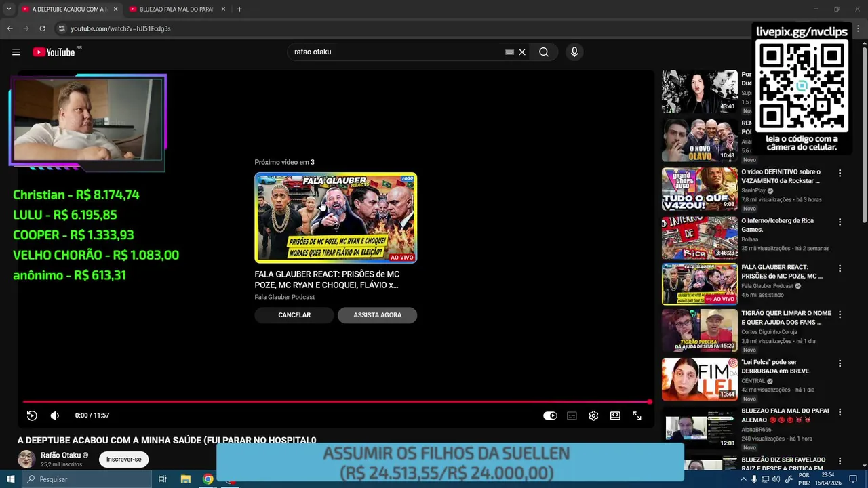Screen dimensions: 868x488
Task: Open 'O Inferno/Iceberg de Rica Games' video
Action: [x=777, y=225]
